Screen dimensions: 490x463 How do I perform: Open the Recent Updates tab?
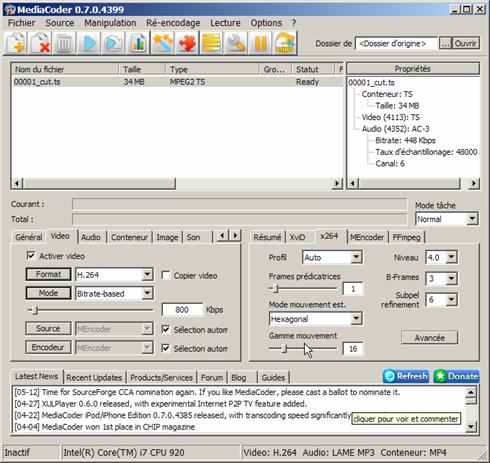(x=94, y=377)
